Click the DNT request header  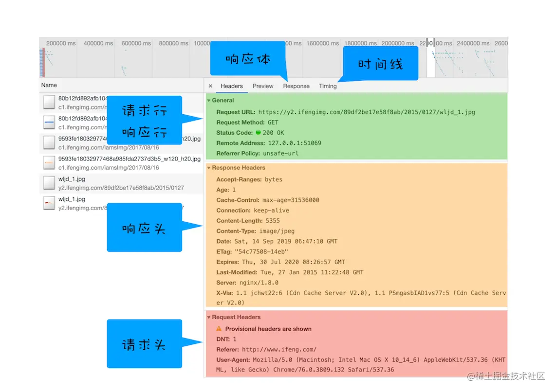pos(226,339)
